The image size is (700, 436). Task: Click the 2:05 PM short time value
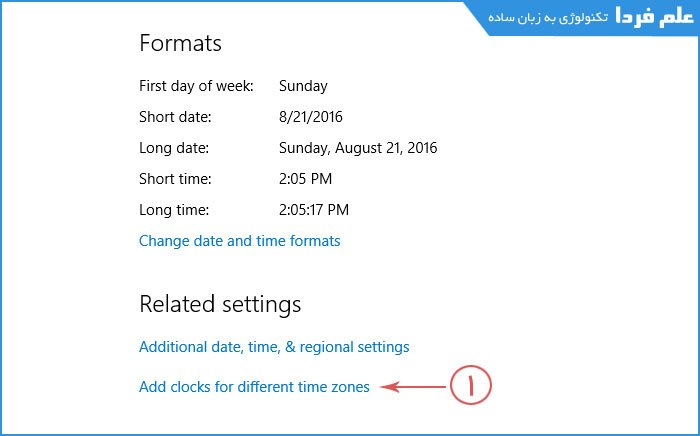[306, 179]
